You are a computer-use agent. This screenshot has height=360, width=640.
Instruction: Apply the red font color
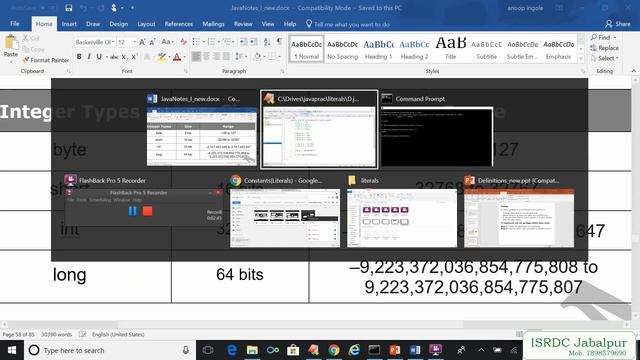tap(177, 57)
